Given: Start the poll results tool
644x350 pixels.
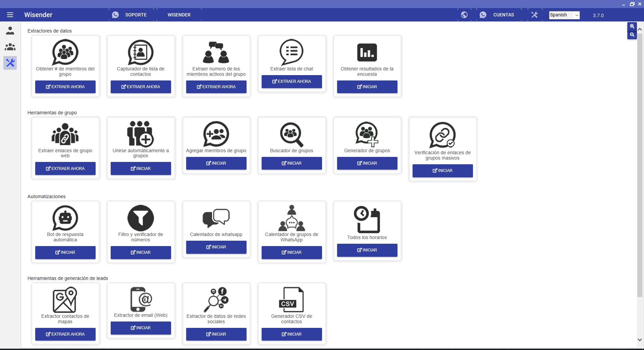Looking at the screenshot, I should 367,87.
